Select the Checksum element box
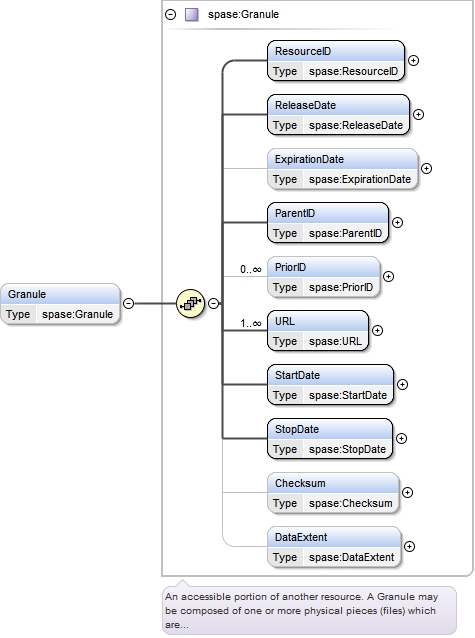This screenshot has width=475, height=638. [x=333, y=493]
